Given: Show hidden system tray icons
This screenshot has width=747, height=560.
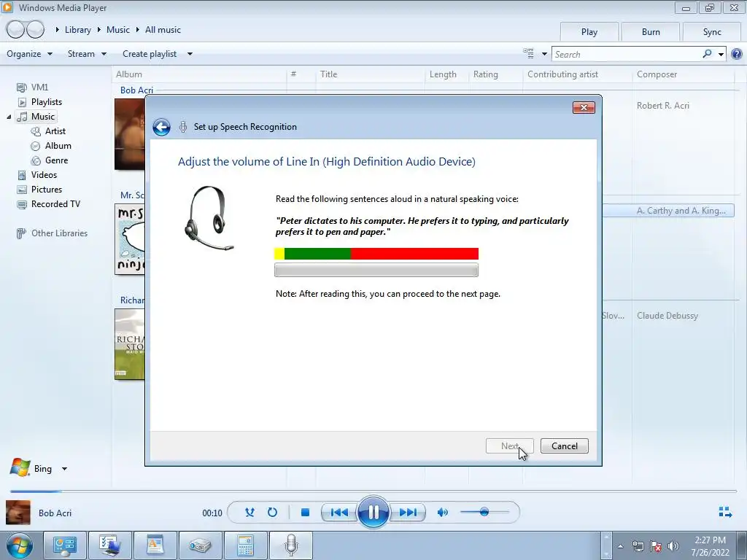Looking at the screenshot, I should (620, 546).
